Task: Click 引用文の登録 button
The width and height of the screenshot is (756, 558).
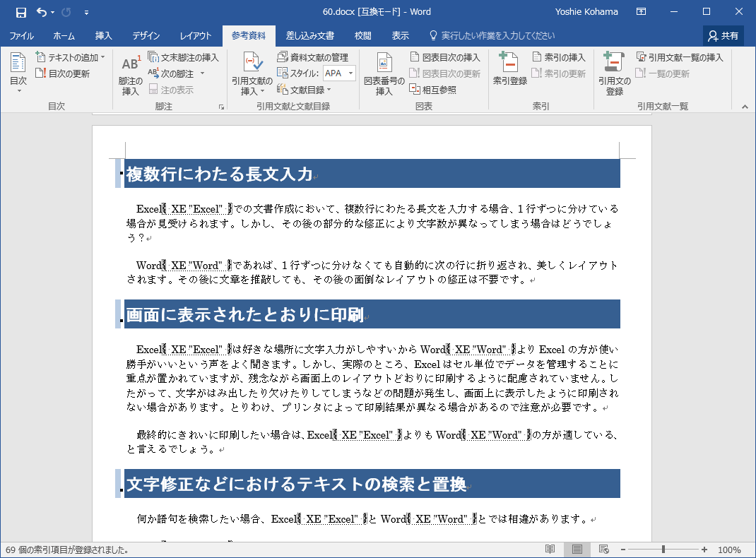Action: [614, 74]
